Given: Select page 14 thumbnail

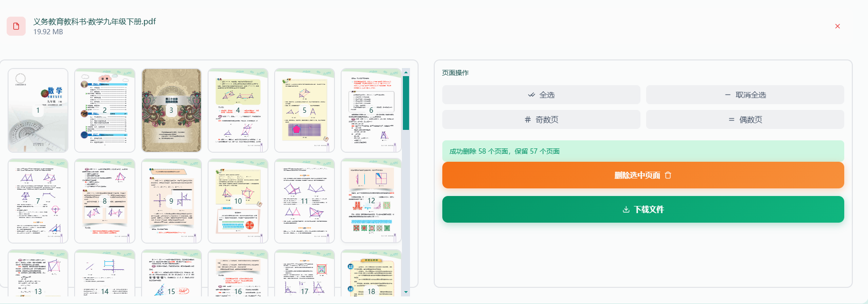Looking at the screenshot, I should coord(105,273).
